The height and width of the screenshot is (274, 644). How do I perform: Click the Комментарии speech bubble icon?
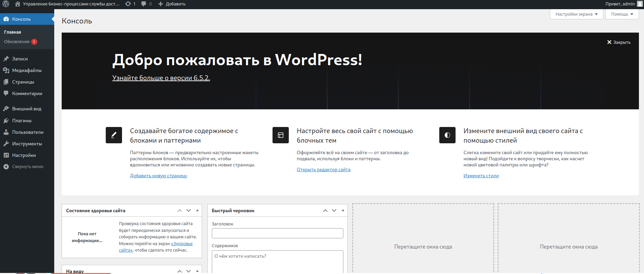tap(6, 93)
